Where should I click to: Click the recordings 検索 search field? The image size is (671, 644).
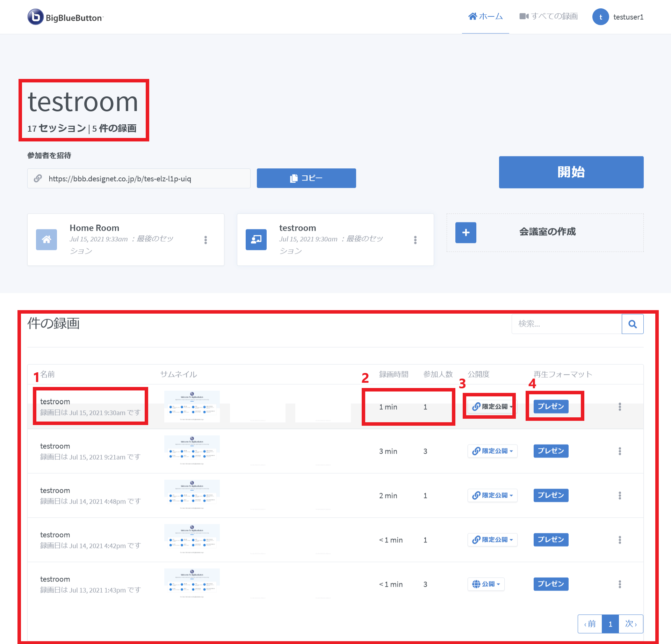tap(567, 324)
